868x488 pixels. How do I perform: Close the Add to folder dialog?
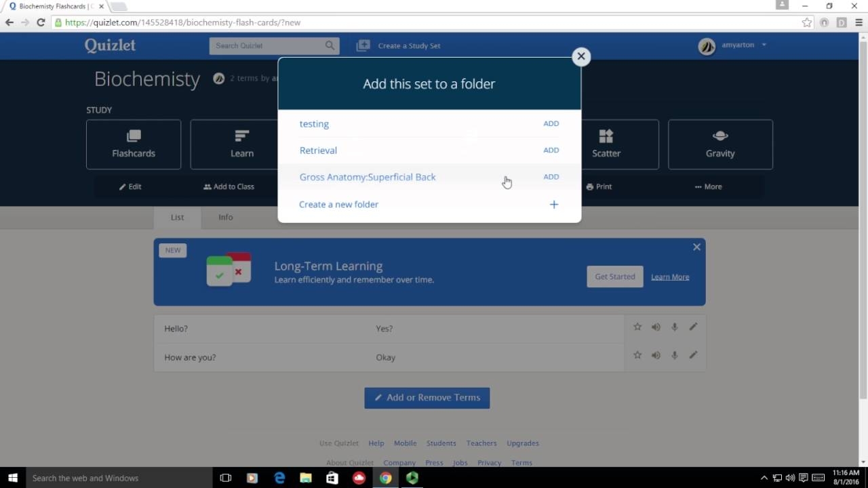coord(580,57)
